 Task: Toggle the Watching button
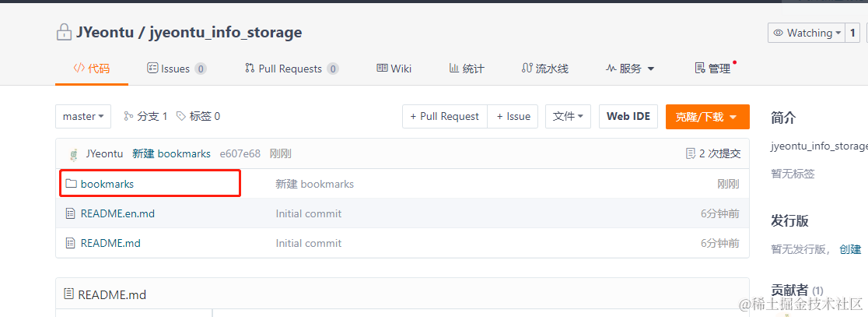click(807, 33)
